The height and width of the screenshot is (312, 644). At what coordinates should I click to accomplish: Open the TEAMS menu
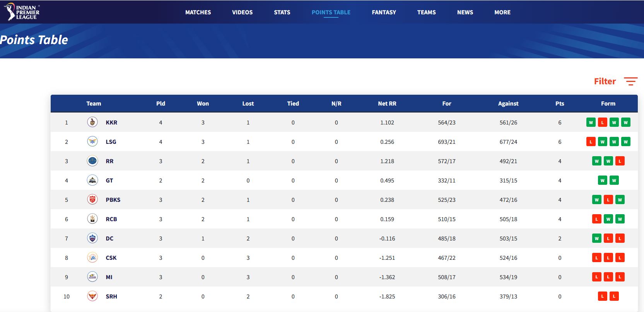pyautogui.click(x=427, y=12)
